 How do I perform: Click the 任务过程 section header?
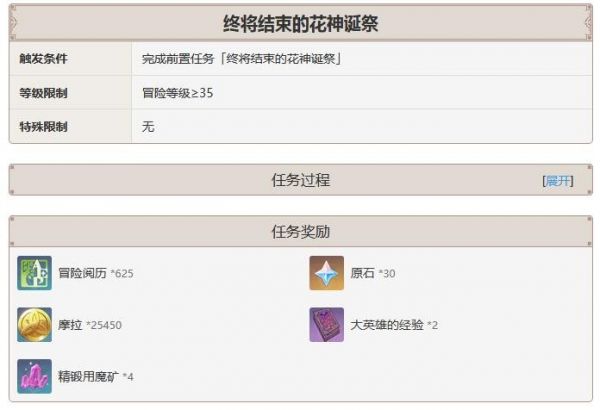coord(301,180)
